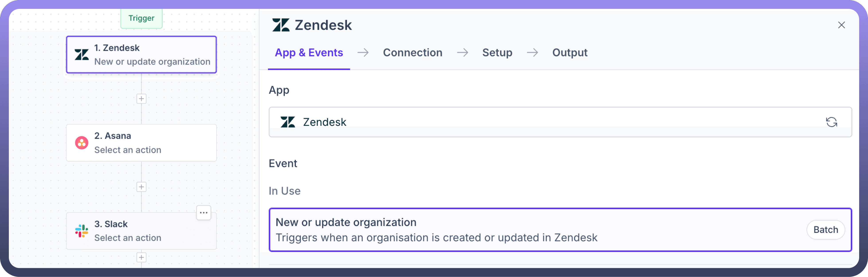Select the New or update organization event

tap(506, 230)
